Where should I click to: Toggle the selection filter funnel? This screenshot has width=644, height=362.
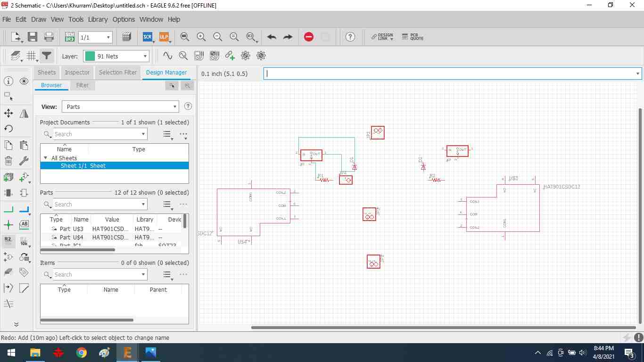tap(46, 56)
